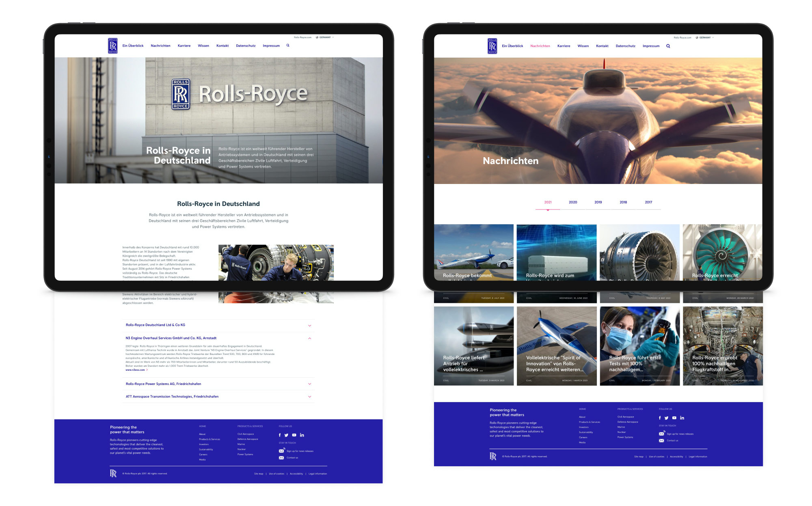Open the news tile with the masked lab worker

[x=639, y=345]
